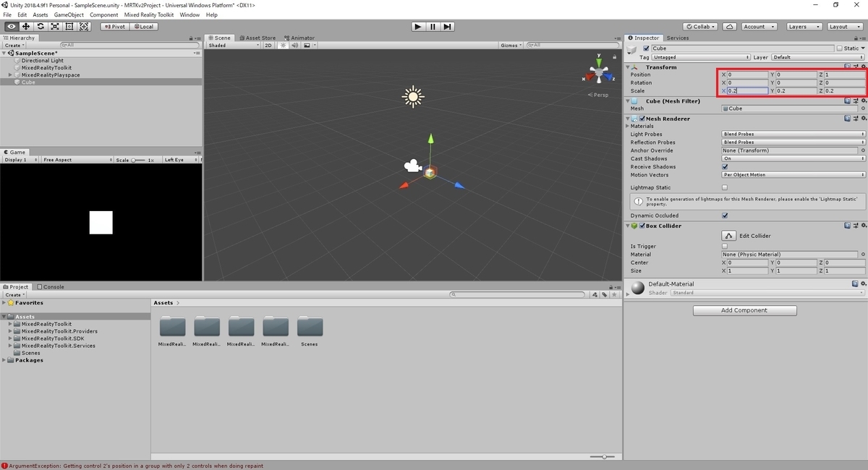Image resolution: width=868 pixels, height=470 pixels.
Task: Select the Scale tool in toolbar
Action: (55, 27)
